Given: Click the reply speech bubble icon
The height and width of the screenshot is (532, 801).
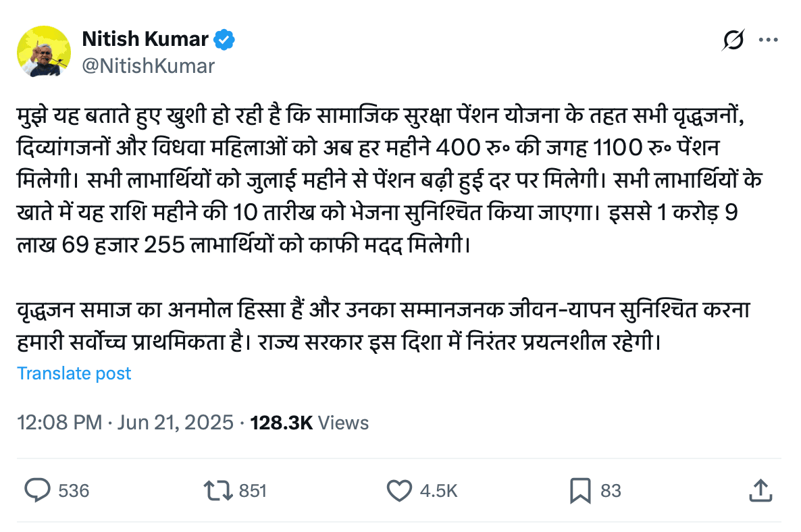Looking at the screenshot, I should coord(37,490).
